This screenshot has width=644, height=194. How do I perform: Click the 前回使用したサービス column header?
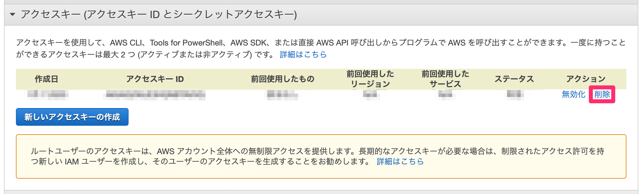(445, 78)
